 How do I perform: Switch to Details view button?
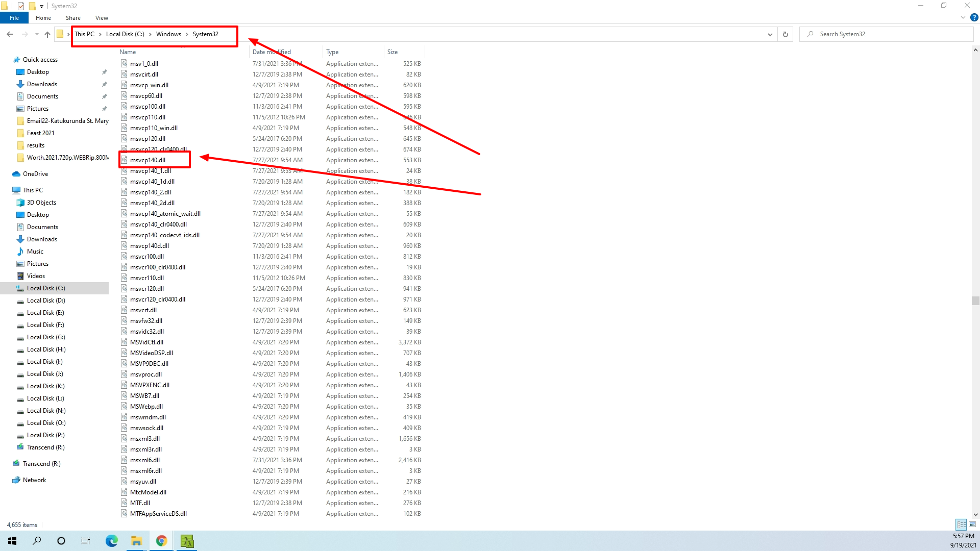click(961, 524)
